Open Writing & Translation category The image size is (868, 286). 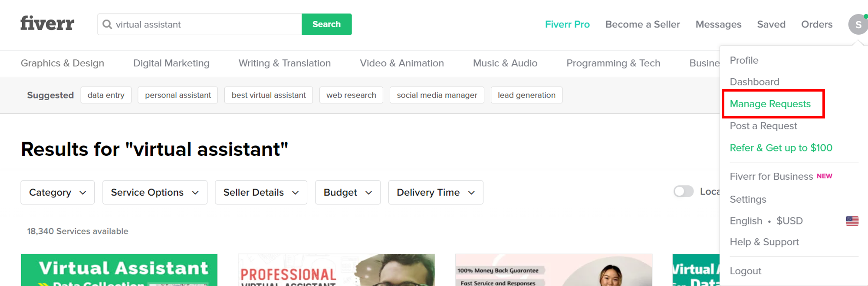tap(285, 63)
